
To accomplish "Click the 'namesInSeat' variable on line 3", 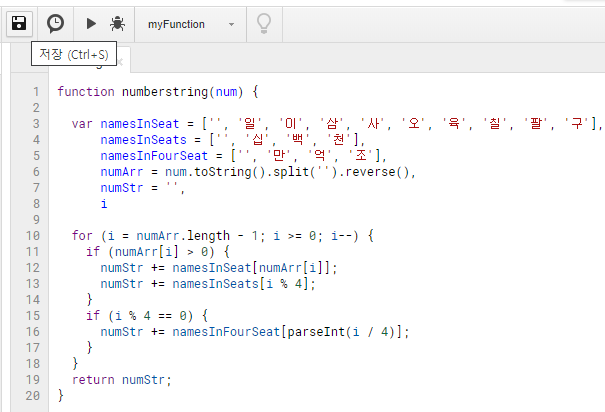I will pos(140,124).
